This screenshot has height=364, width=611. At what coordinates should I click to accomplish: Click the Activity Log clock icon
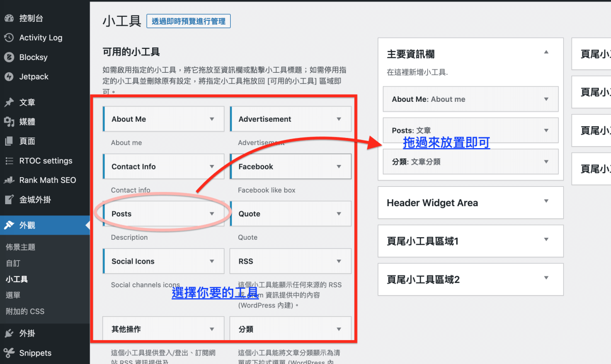9,38
